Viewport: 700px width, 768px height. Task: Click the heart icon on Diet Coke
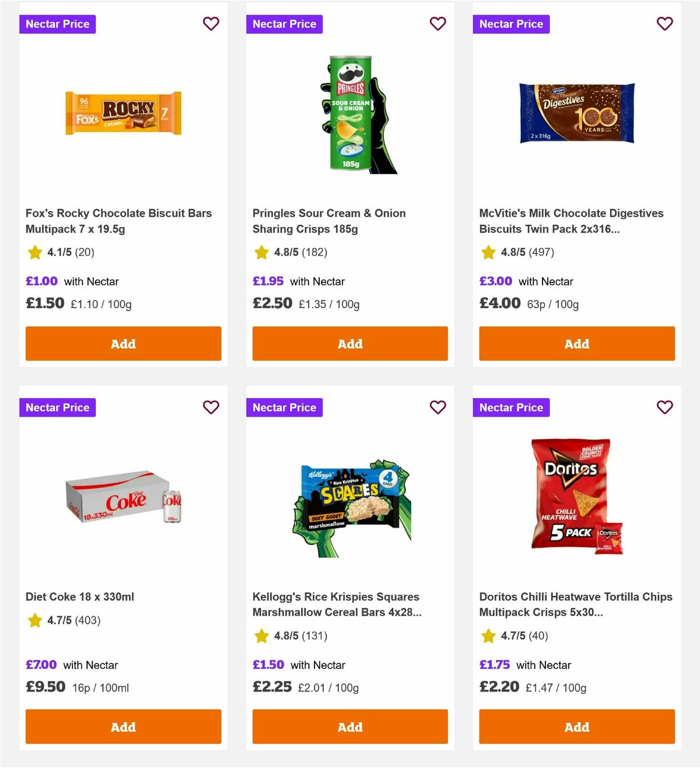tap(211, 407)
